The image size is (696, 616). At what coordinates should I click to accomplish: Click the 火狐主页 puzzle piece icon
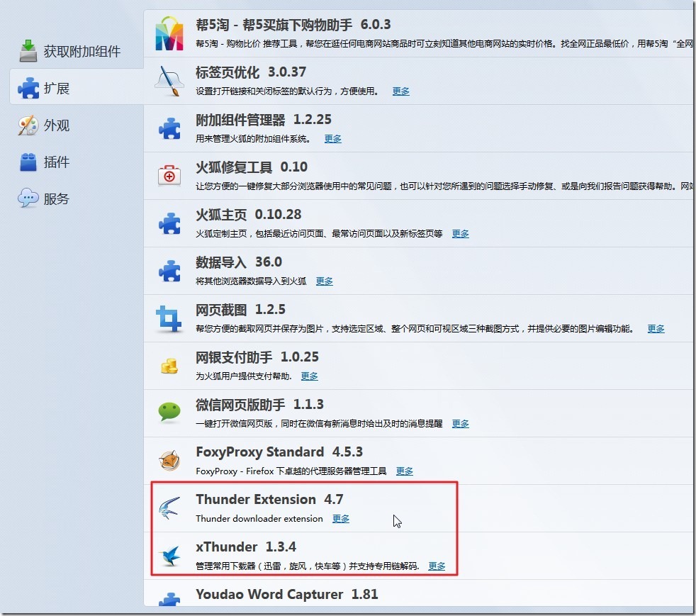tap(169, 224)
